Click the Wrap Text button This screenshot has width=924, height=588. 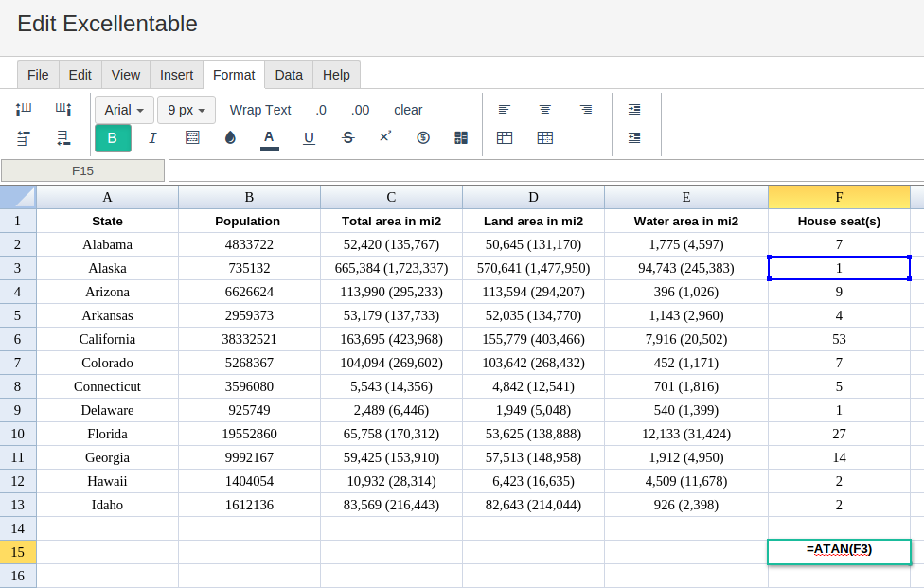tap(260, 110)
